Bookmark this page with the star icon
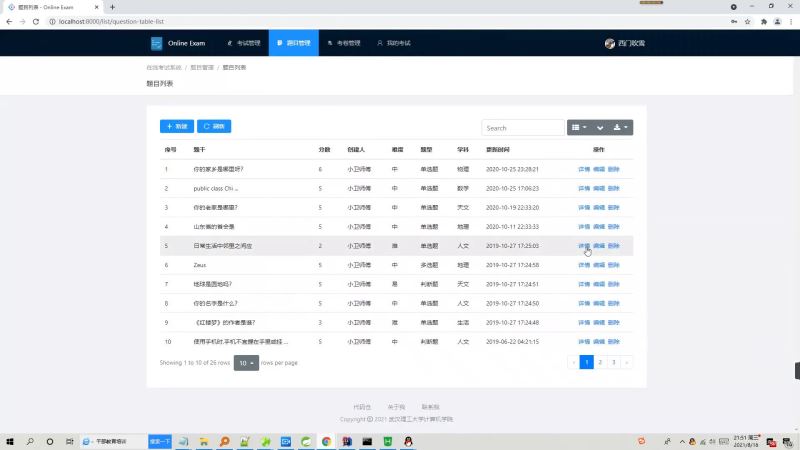Screen dimensions: 800x450 point(747,21)
